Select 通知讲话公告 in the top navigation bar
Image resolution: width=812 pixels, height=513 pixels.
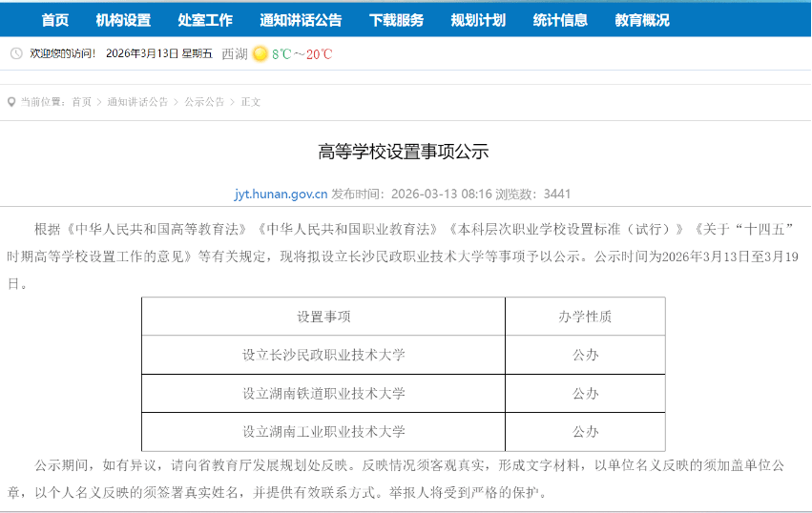tap(301, 20)
